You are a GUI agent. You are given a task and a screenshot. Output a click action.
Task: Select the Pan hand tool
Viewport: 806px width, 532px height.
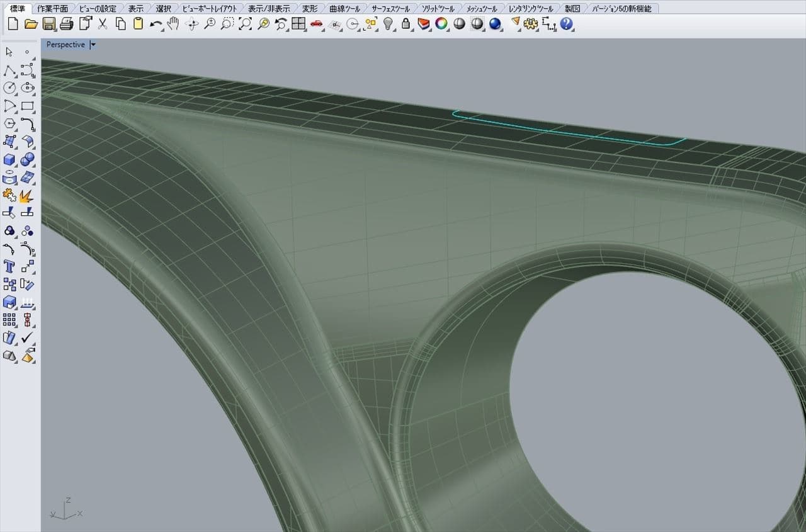[173, 24]
